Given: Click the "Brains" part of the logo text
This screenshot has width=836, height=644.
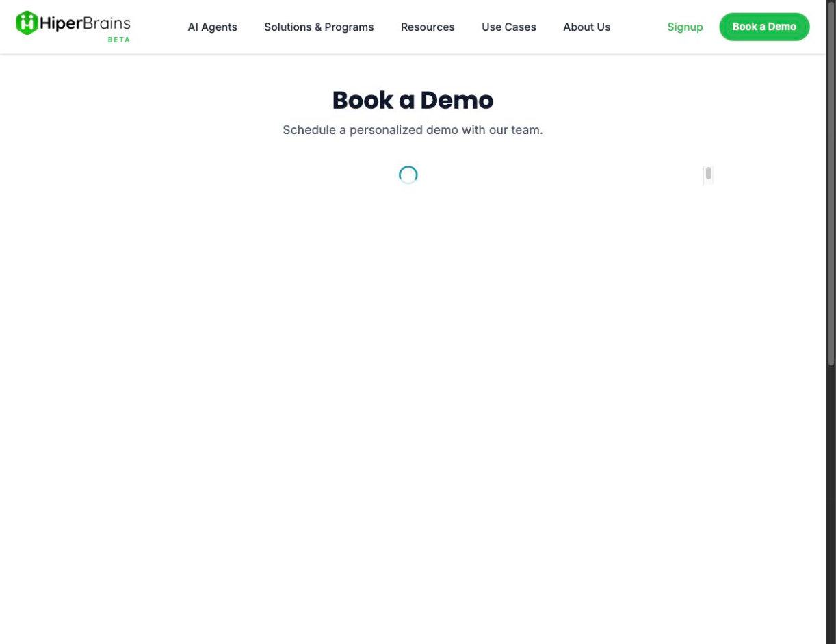Looking at the screenshot, I should [107, 24].
